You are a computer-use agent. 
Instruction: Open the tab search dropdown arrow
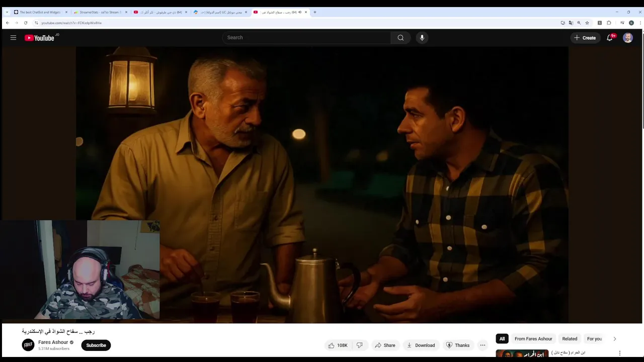(7, 12)
